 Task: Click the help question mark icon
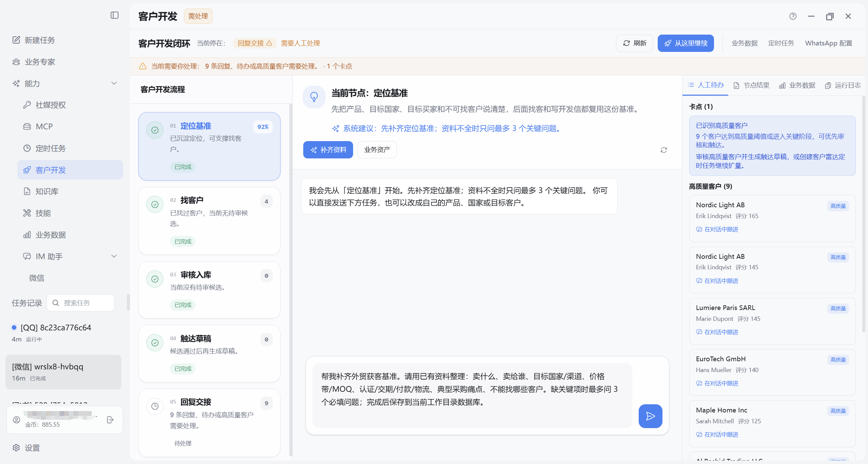click(x=793, y=16)
